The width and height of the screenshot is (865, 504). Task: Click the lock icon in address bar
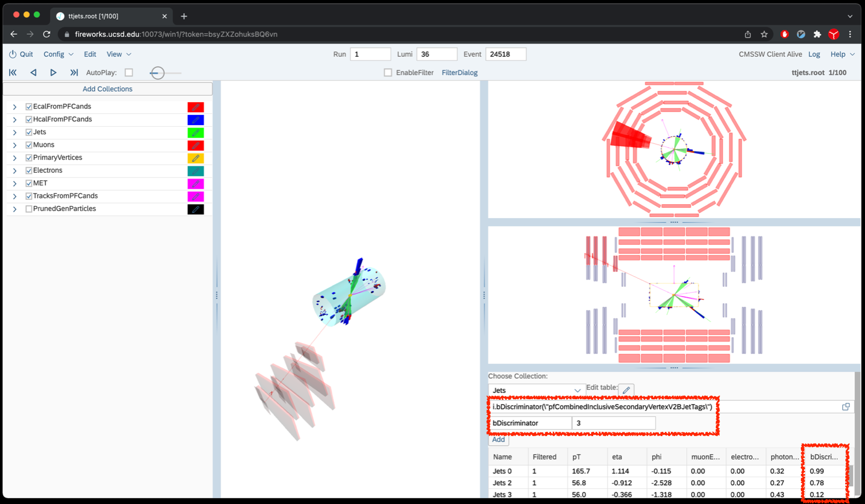(67, 34)
